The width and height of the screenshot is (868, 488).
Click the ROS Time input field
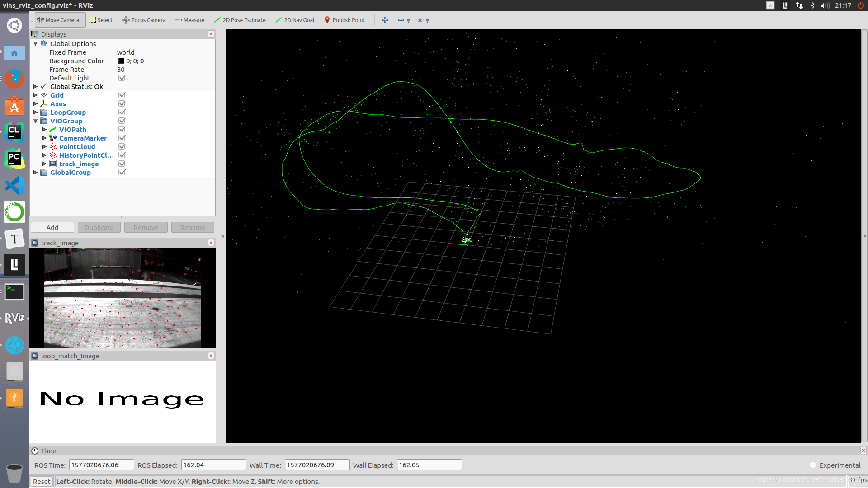coord(101,465)
